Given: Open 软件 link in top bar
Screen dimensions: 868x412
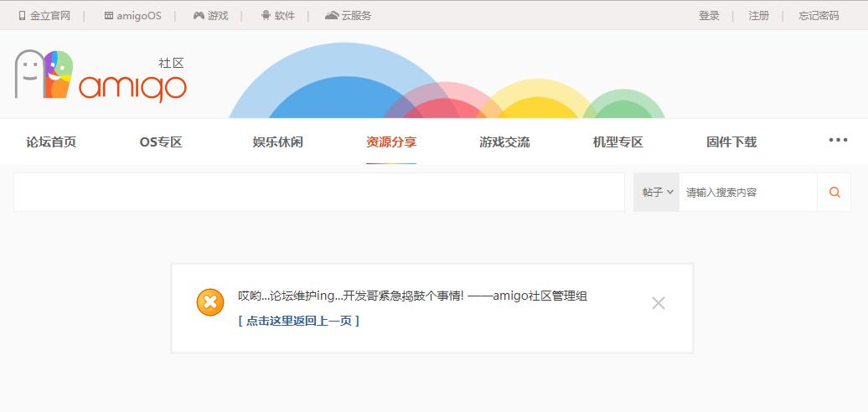Looking at the screenshot, I should point(278,15).
